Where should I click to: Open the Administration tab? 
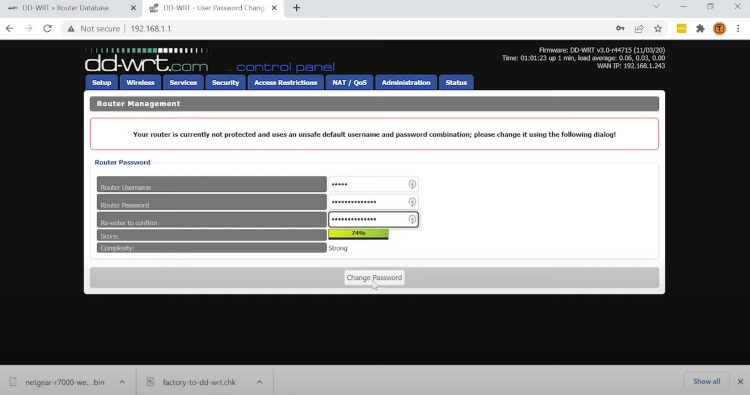(406, 82)
